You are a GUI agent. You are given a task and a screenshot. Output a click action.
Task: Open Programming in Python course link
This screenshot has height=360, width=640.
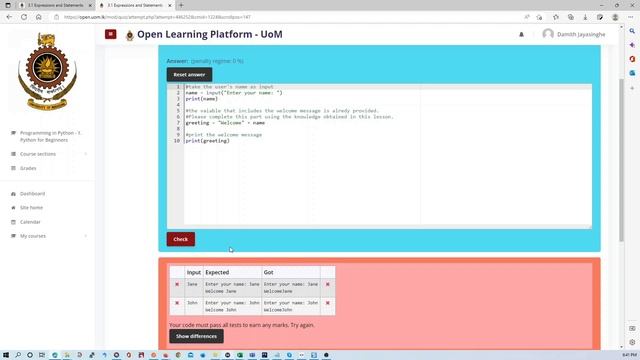51,136
